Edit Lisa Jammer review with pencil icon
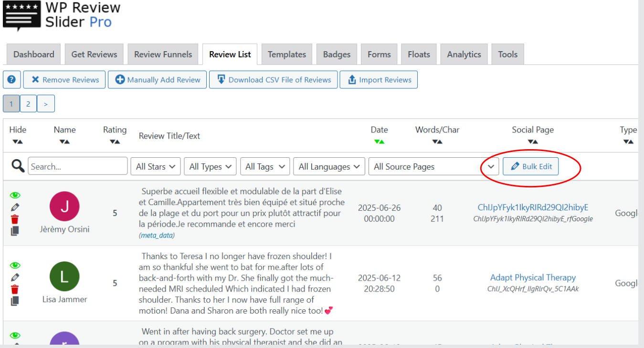The width and height of the screenshot is (644, 348). pyautogui.click(x=15, y=277)
